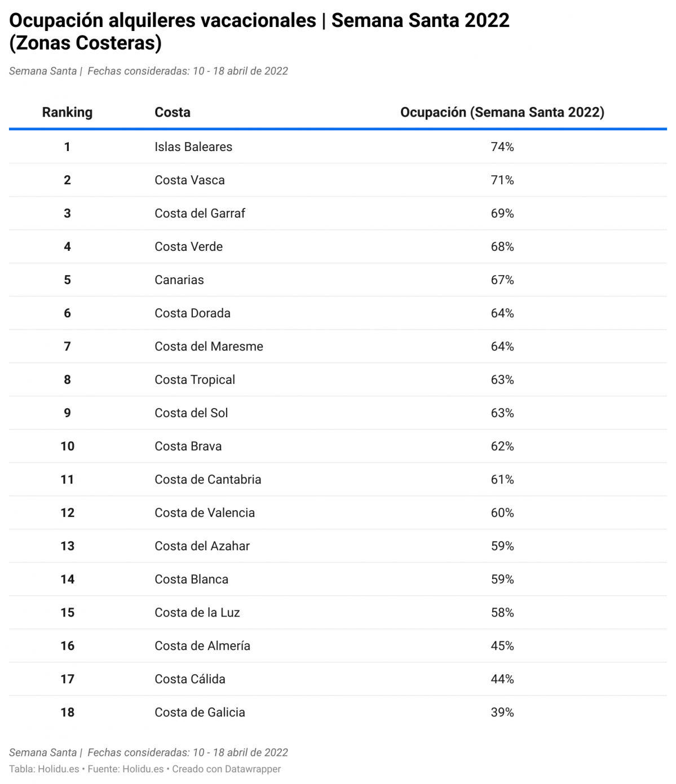
Task: Select the Costa Vasca entry
Action: click(189, 180)
